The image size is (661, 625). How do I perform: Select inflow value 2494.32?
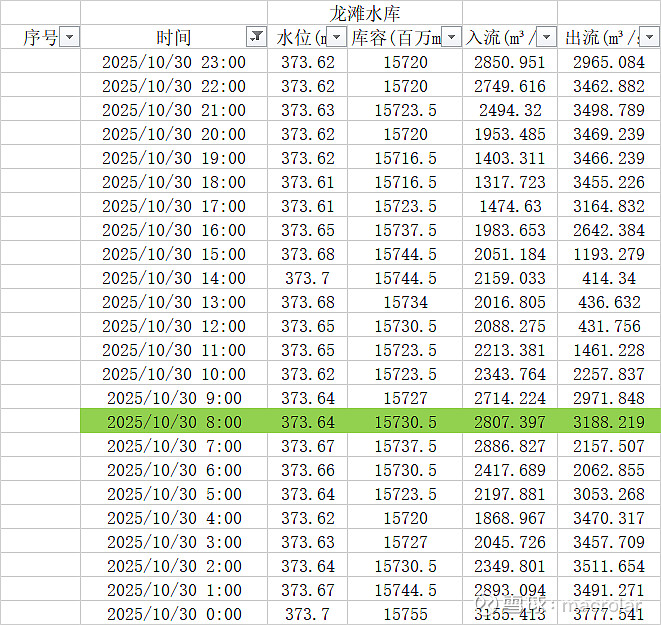point(510,110)
